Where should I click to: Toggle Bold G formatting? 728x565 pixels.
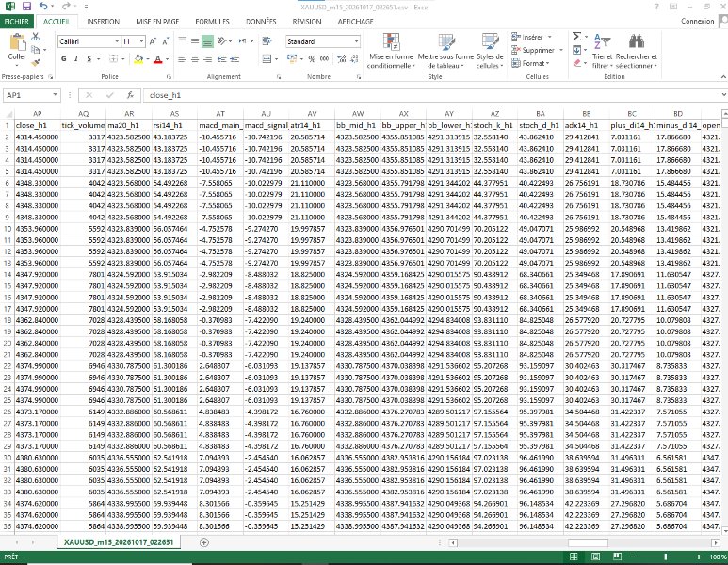(64, 59)
